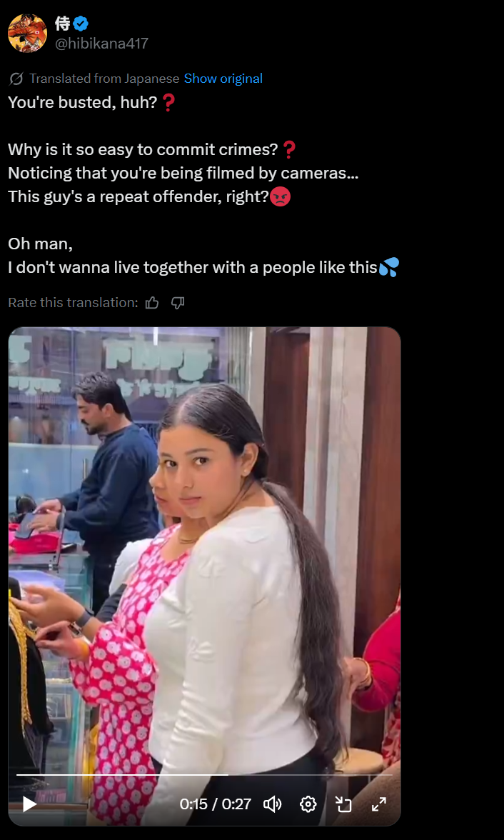Play the embedded video
Screen dimensions: 504x840
29,804
